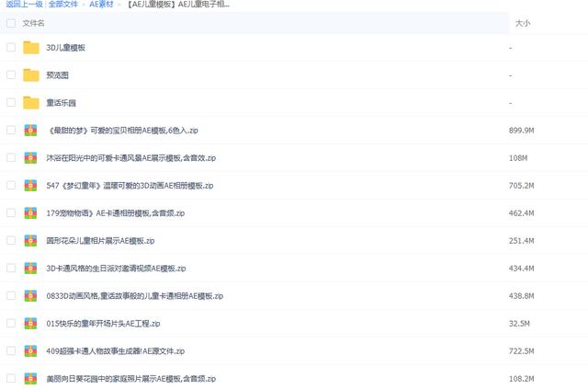The width and height of the screenshot is (588, 390).
Task: Select file 美丽向日葵花园中的家庭照片展示AE模板
Action: 130,378
